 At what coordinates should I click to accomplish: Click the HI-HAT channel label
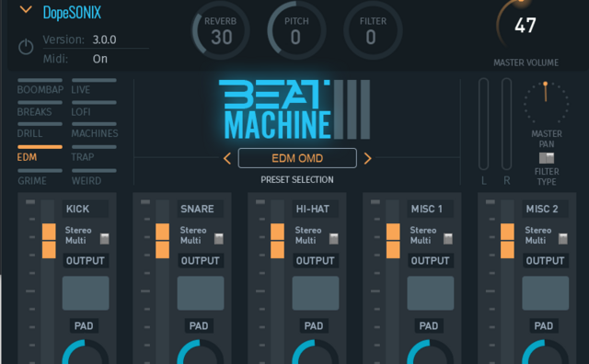pos(315,209)
